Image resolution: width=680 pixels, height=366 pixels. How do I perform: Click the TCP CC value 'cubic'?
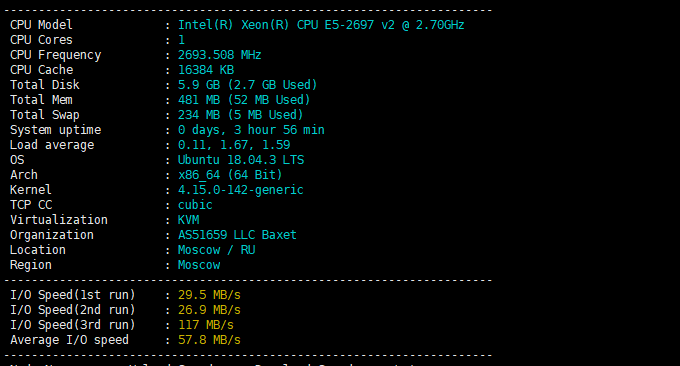[195, 205]
